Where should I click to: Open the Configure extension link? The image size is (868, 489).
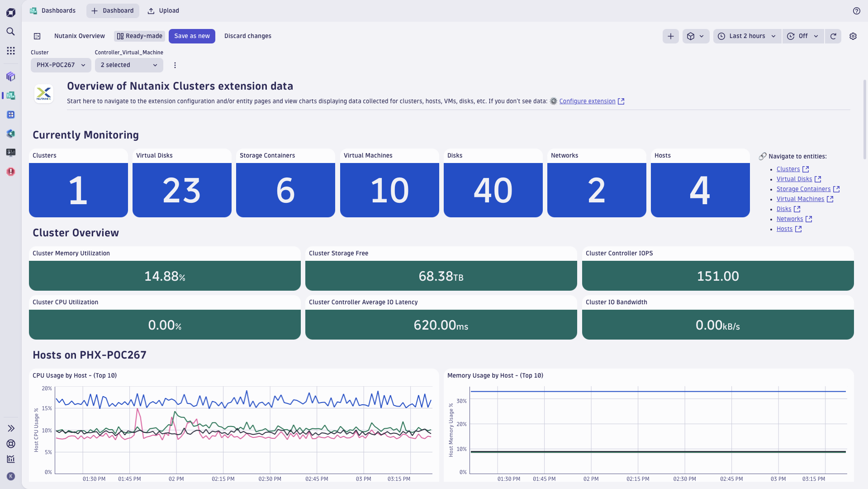click(587, 101)
